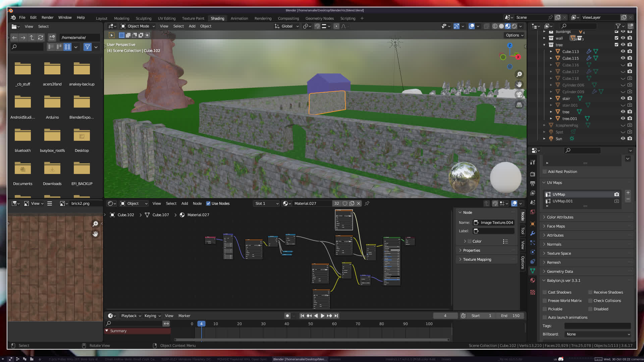Open the Slot 1 dropdown
644x362 pixels.
tap(267, 203)
